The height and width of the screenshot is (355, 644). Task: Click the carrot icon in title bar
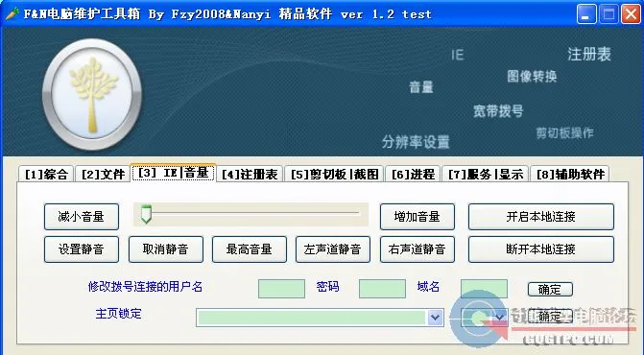pyautogui.click(x=12, y=13)
